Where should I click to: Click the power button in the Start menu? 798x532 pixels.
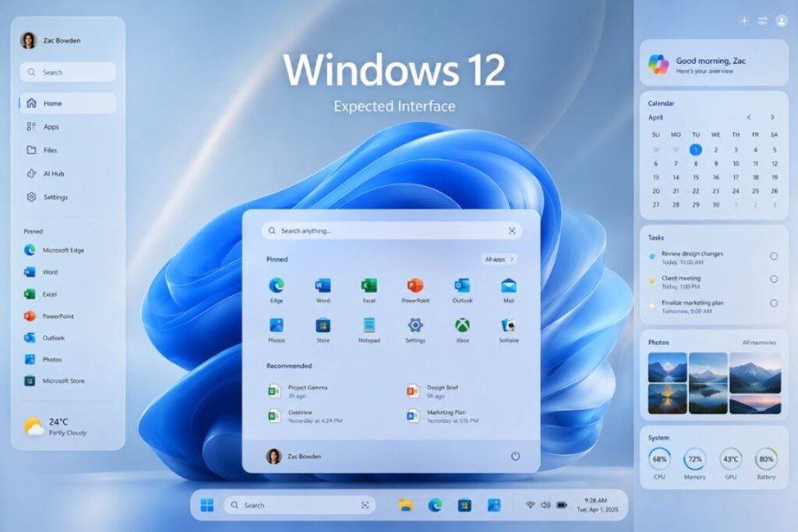pyautogui.click(x=515, y=456)
